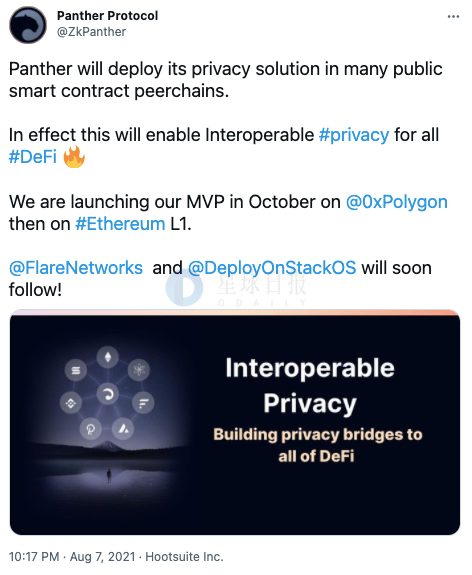Open the @FlareNetworks mention
The width and height of the screenshot is (472, 575).
pyautogui.click(x=76, y=268)
